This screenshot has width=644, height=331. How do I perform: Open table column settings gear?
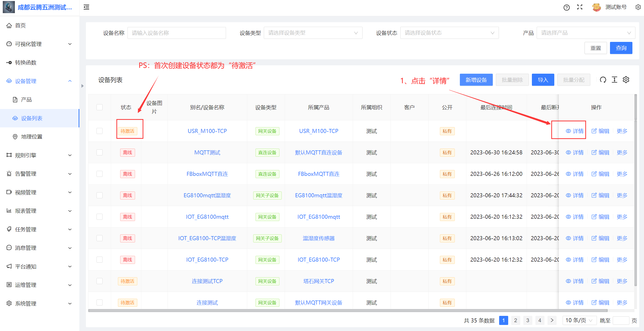[626, 80]
